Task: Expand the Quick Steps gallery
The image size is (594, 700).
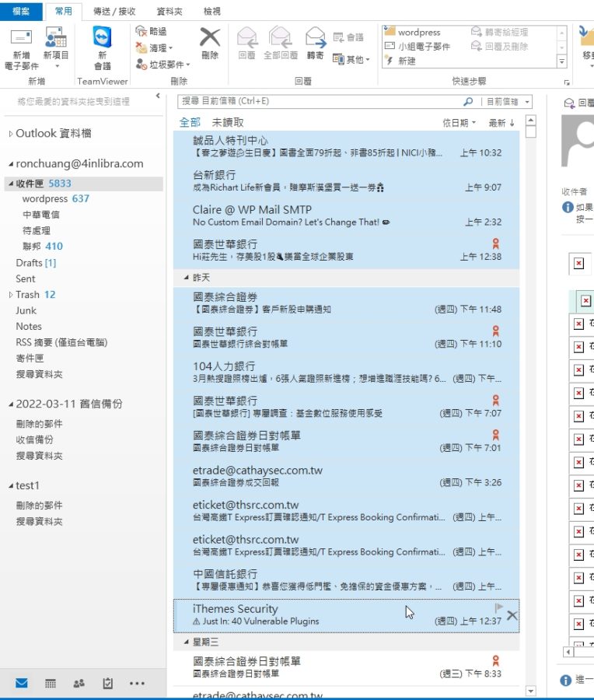Action: (562, 61)
